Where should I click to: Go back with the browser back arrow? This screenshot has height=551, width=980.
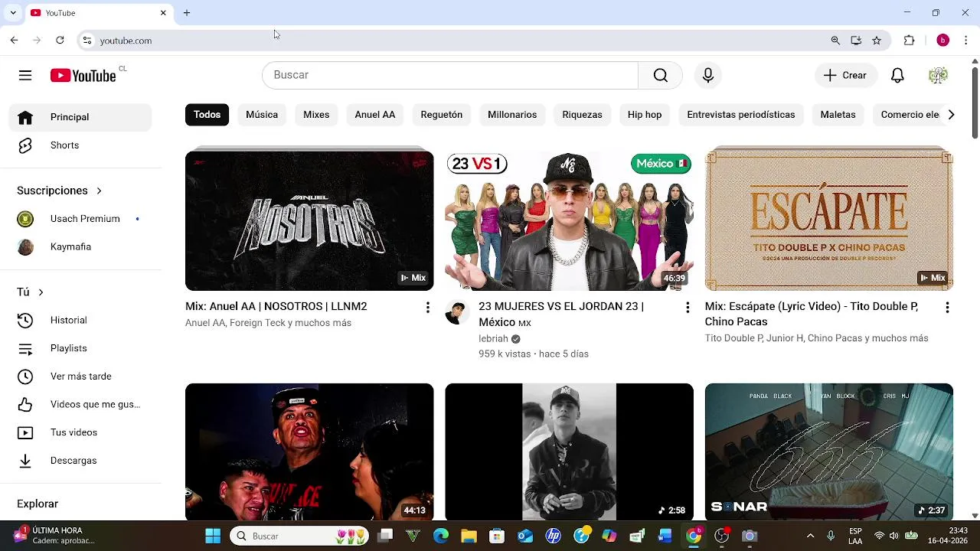(x=14, y=41)
